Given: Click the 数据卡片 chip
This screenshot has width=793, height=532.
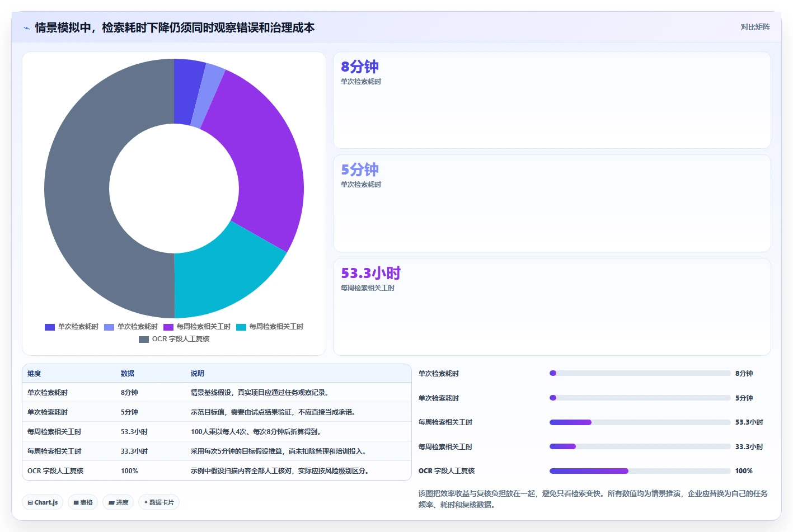Looking at the screenshot, I should (x=159, y=502).
